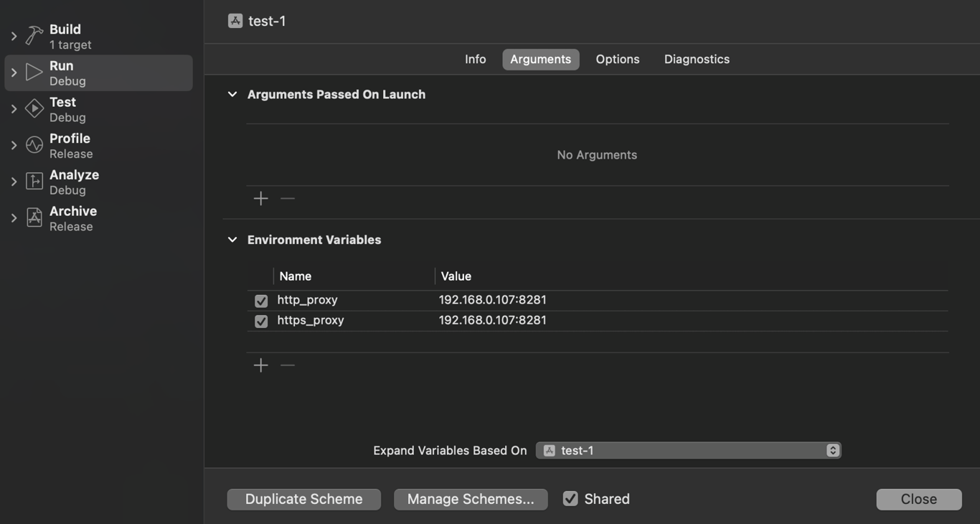Click the Duplicate Scheme button
980x524 pixels.
(x=303, y=500)
